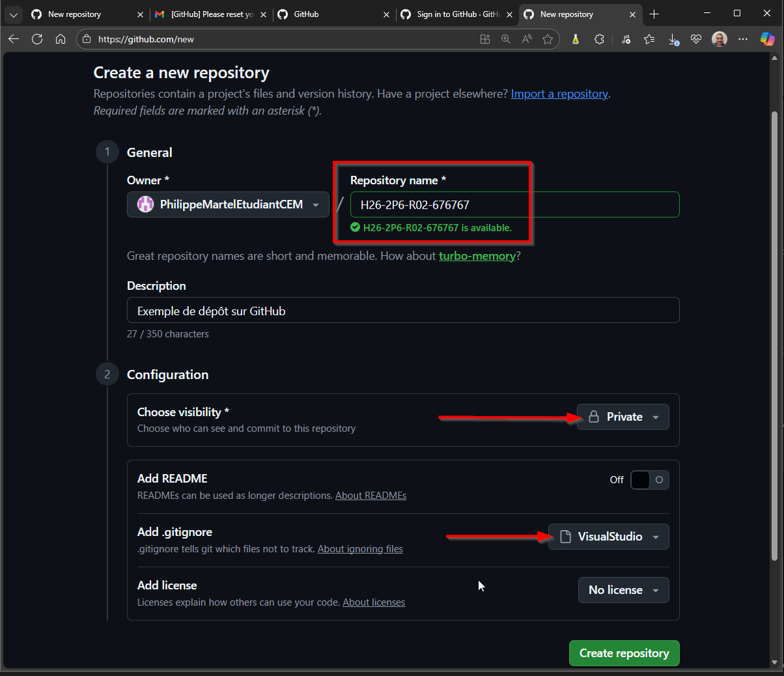Click the Extensions puzzle icon
The height and width of the screenshot is (676, 784).
click(x=599, y=39)
